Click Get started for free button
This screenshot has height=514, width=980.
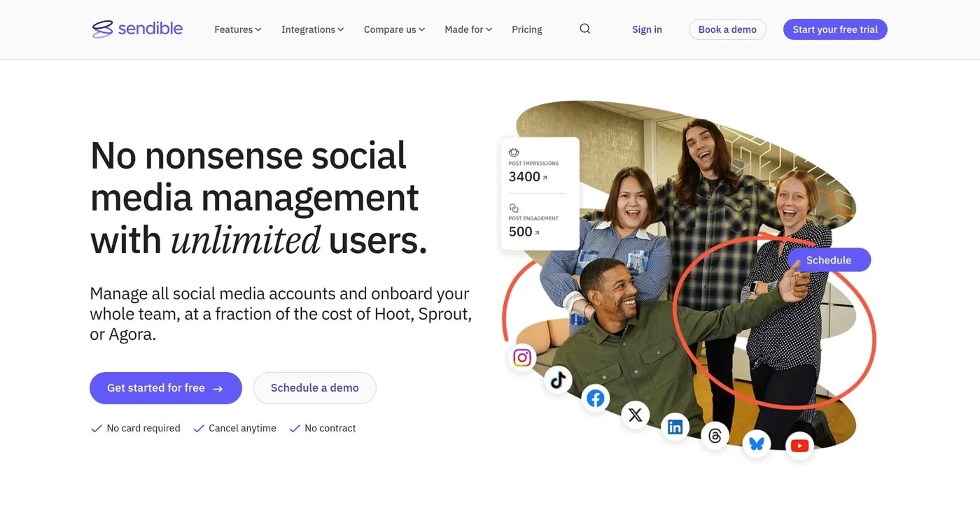point(166,388)
